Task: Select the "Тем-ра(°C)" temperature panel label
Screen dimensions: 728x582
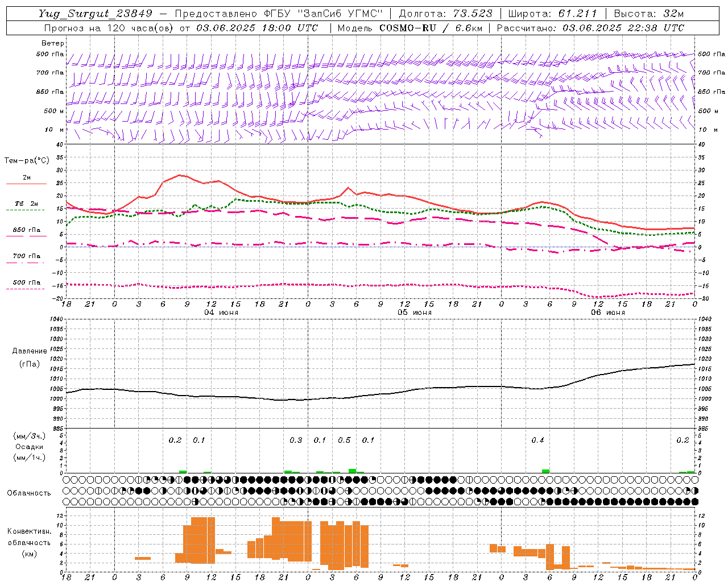Action: point(27,161)
